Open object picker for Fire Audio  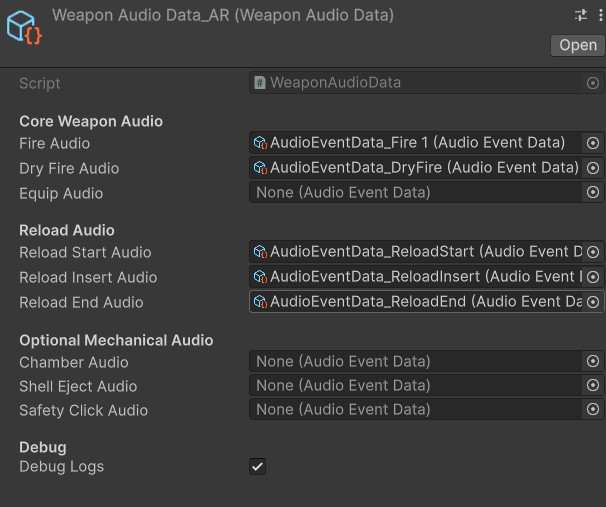[x=592, y=143]
